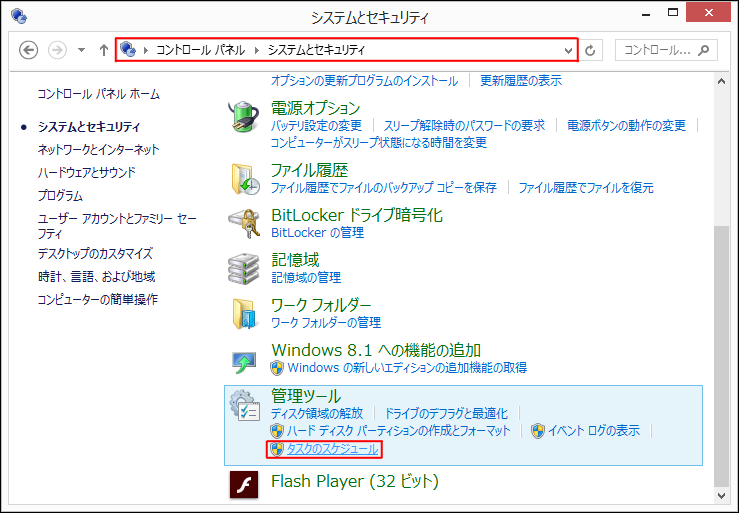The image size is (739, 513).
Task: Select システムとセキュリティ in the sidebar
Action: [x=89, y=127]
